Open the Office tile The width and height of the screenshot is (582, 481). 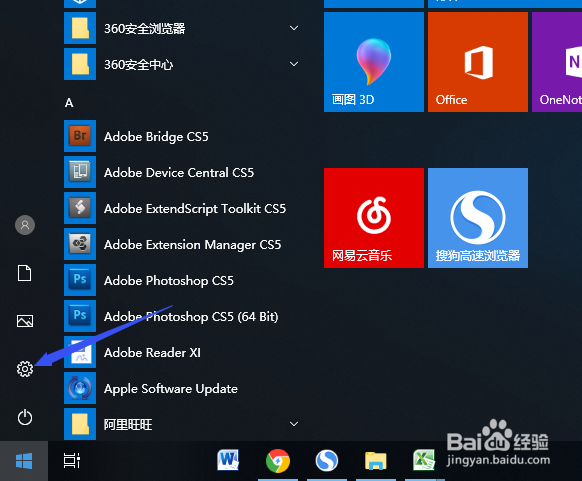coord(478,62)
